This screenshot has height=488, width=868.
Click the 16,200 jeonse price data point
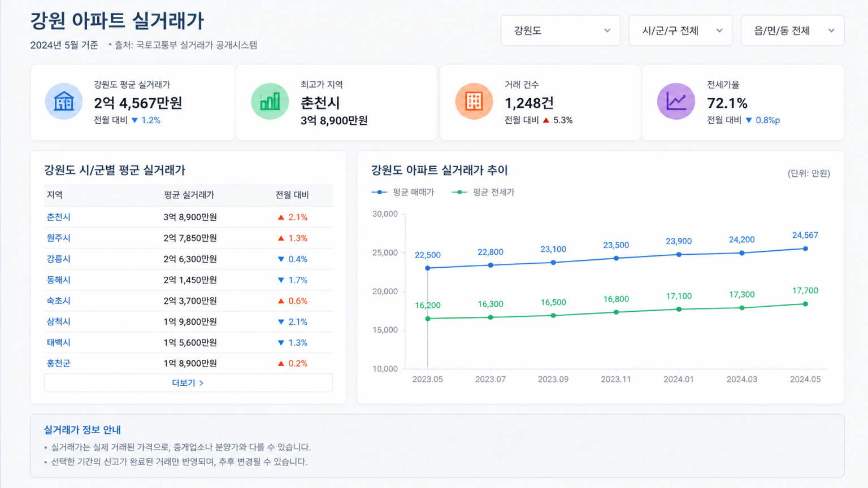pos(428,319)
